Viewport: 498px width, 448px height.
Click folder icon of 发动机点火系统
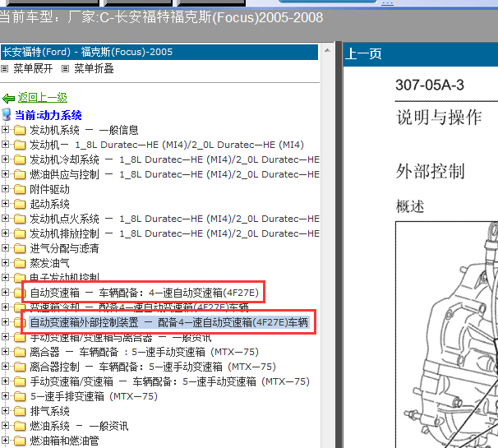(20, 219)
